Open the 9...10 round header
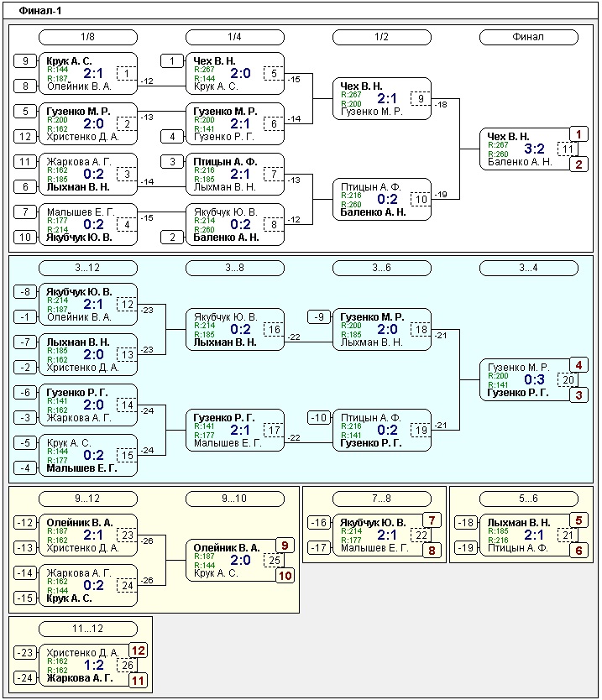 tap(235, 499)
